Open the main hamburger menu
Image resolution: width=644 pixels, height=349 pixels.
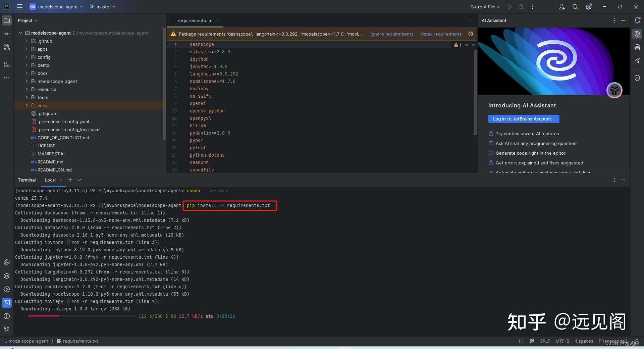pos(20,7)
